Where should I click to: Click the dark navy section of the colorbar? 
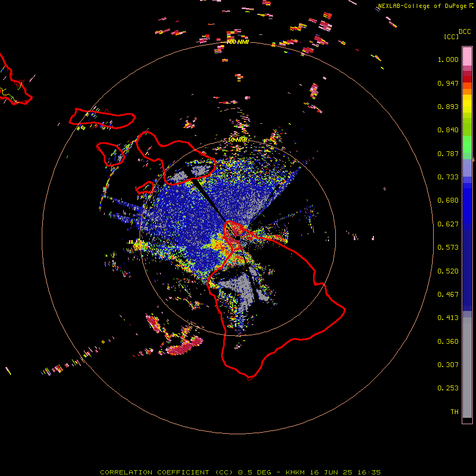click(x=467, y=270)
